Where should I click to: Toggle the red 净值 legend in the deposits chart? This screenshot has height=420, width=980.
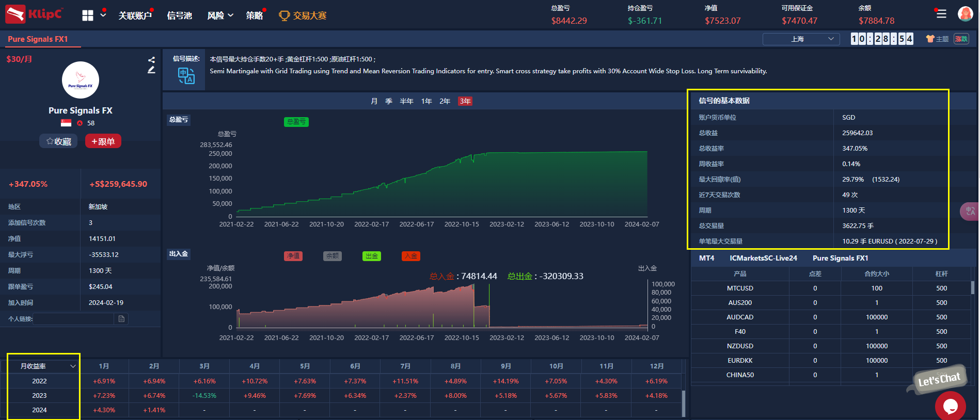[293, 256]
